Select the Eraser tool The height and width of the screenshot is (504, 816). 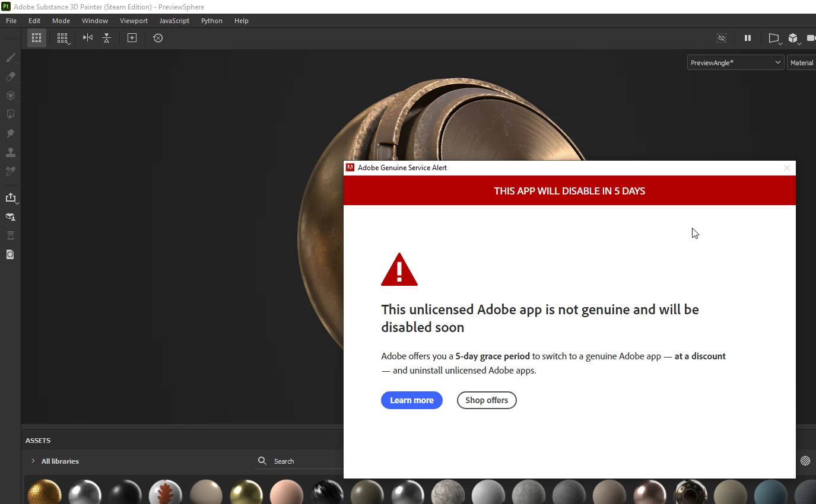[x=10, y=76]
